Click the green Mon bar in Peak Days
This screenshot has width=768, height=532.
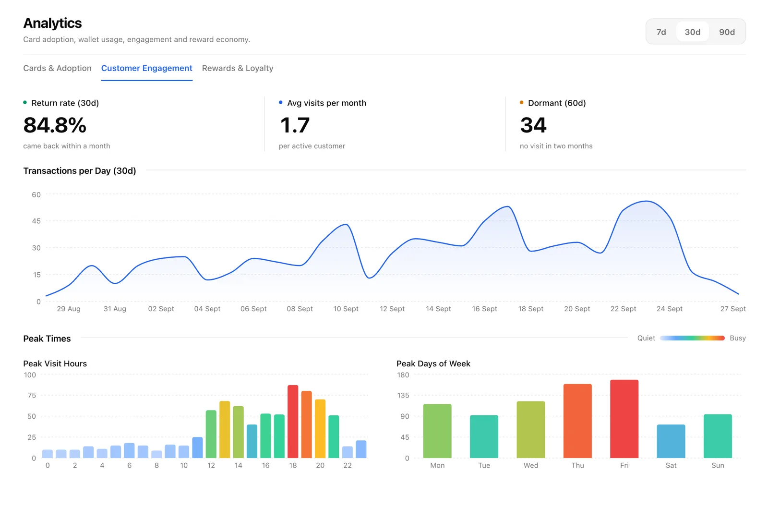(x=437, y=431)
